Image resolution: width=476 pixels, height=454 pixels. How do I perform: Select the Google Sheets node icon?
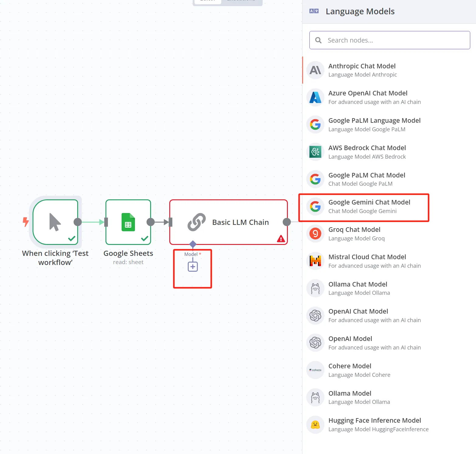128,222
